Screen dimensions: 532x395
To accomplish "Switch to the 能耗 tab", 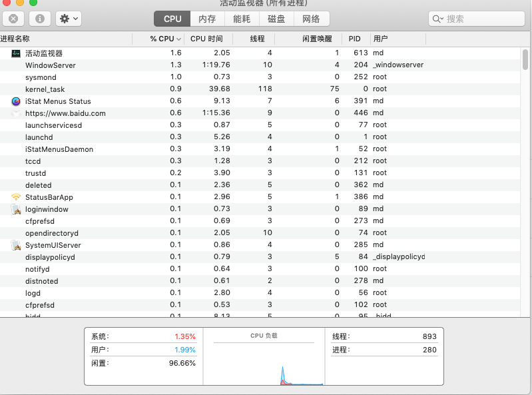I will [242, 19].
